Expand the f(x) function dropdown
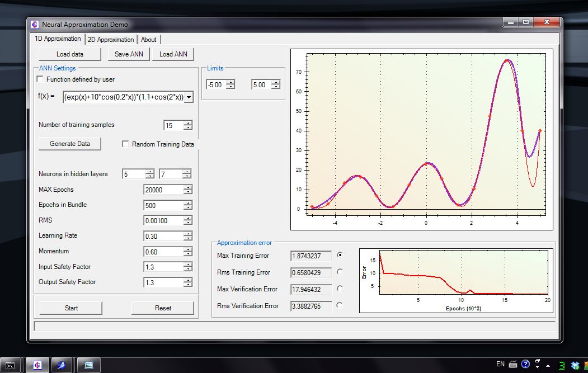The image size is (588, 373). [188, 97]
